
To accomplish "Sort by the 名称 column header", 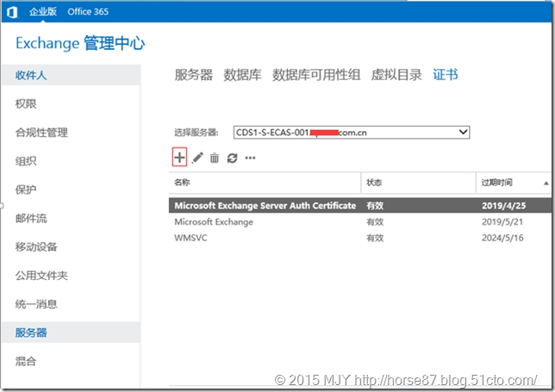I will (x=183, y=183).
